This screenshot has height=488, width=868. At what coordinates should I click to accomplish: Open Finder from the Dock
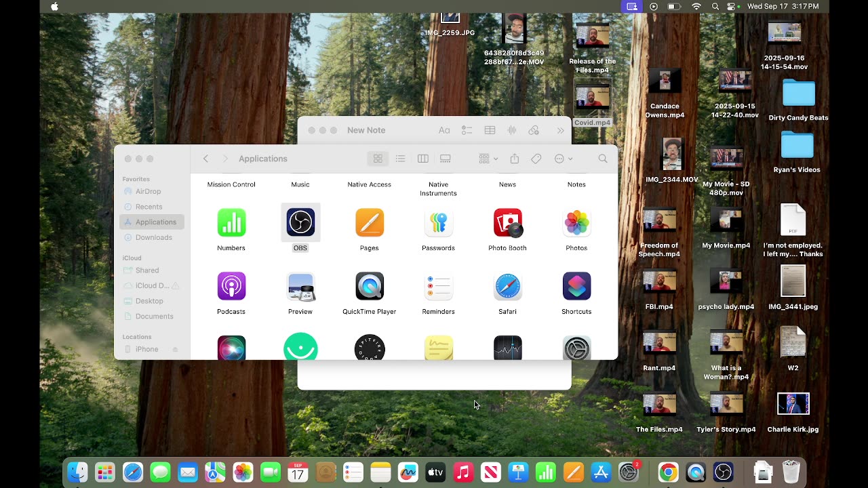coord(77,472)
